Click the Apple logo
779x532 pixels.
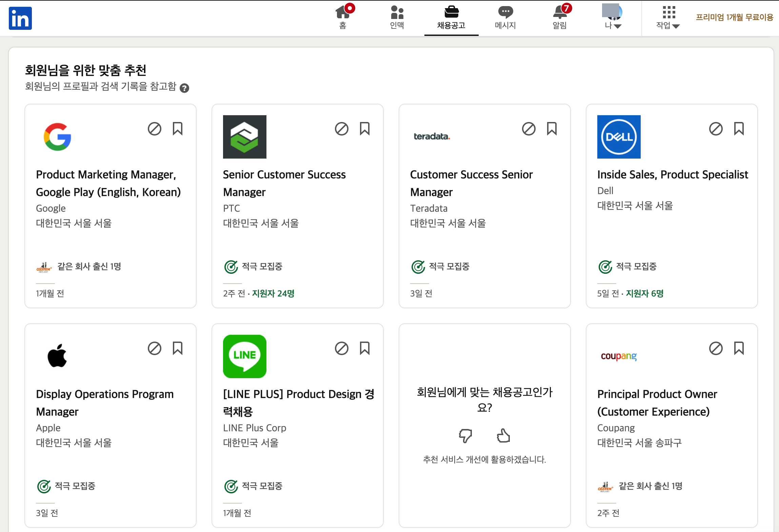(x=58, y=356)
